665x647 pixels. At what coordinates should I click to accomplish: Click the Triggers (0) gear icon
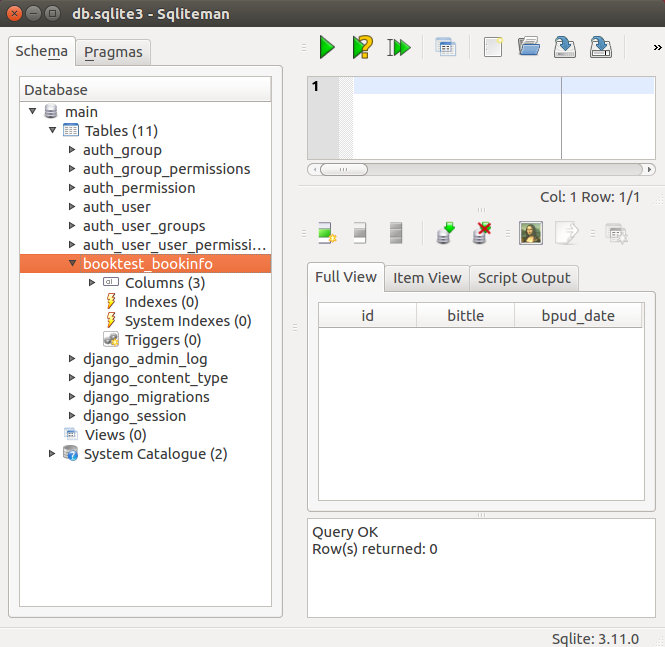pyautogui.click(x=111, y=340)
